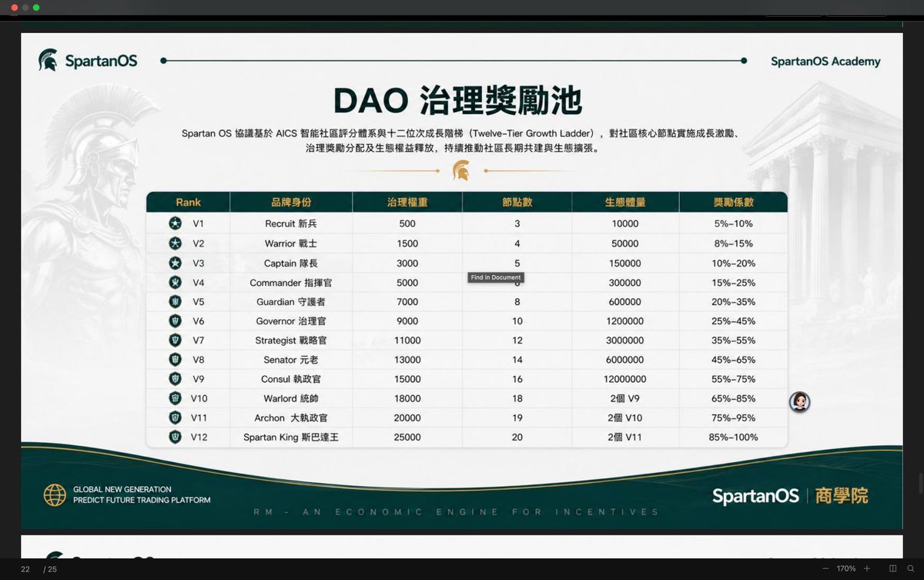The image size is (924, 580).
Task: Select the Rank column header
Action: [188, 202]
